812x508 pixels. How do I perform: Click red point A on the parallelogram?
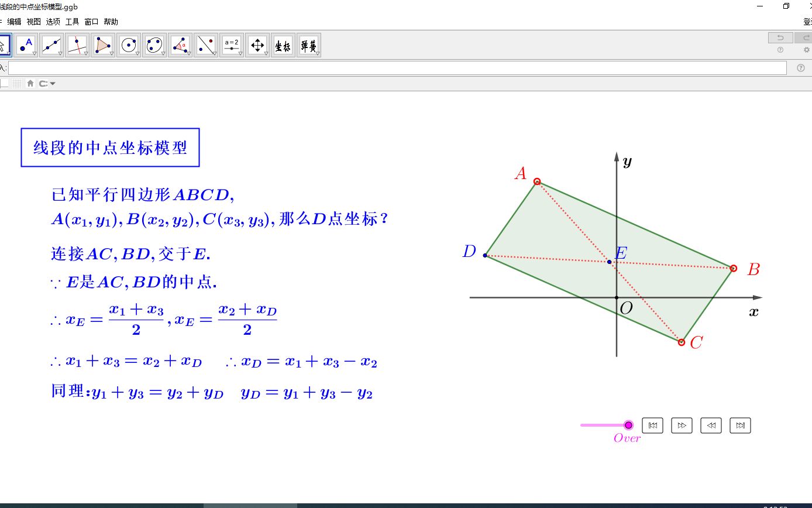537,181
